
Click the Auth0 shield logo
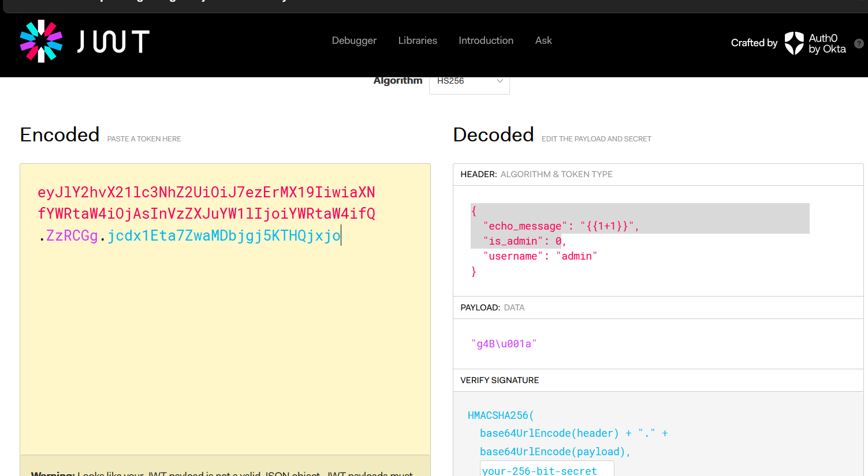point(794,43)
